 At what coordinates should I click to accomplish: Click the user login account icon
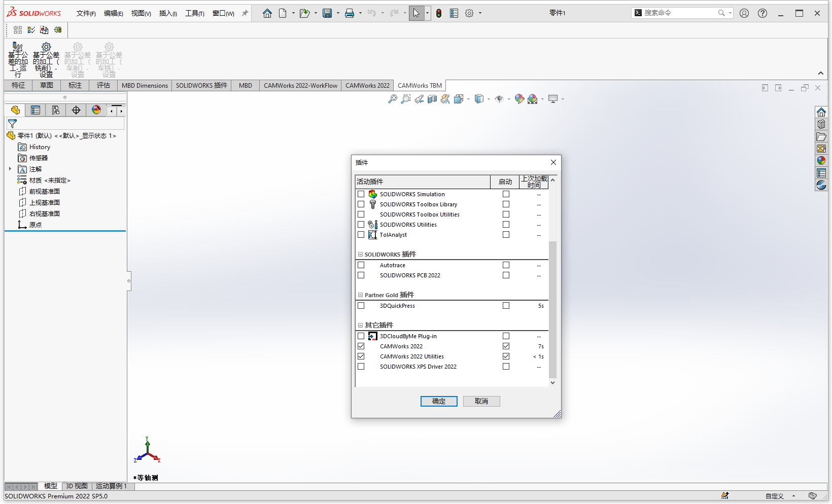point(744,13)
